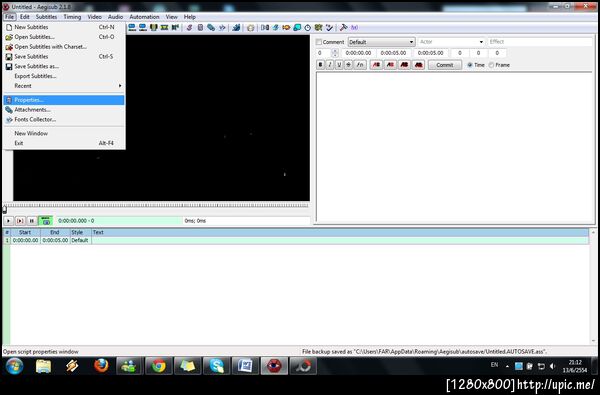The image size is (600, 395).
Task: Select Fonts Collector... in File menu
Action: [64, 119]
